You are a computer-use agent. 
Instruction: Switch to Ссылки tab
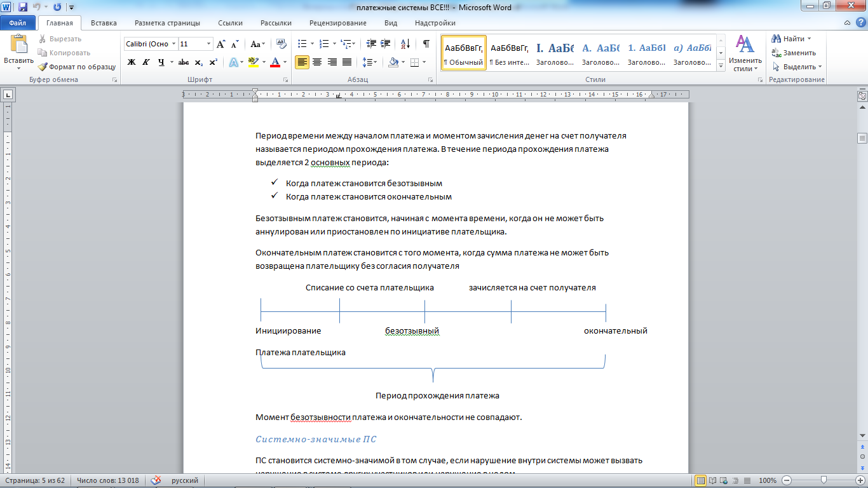click(230, 23)
